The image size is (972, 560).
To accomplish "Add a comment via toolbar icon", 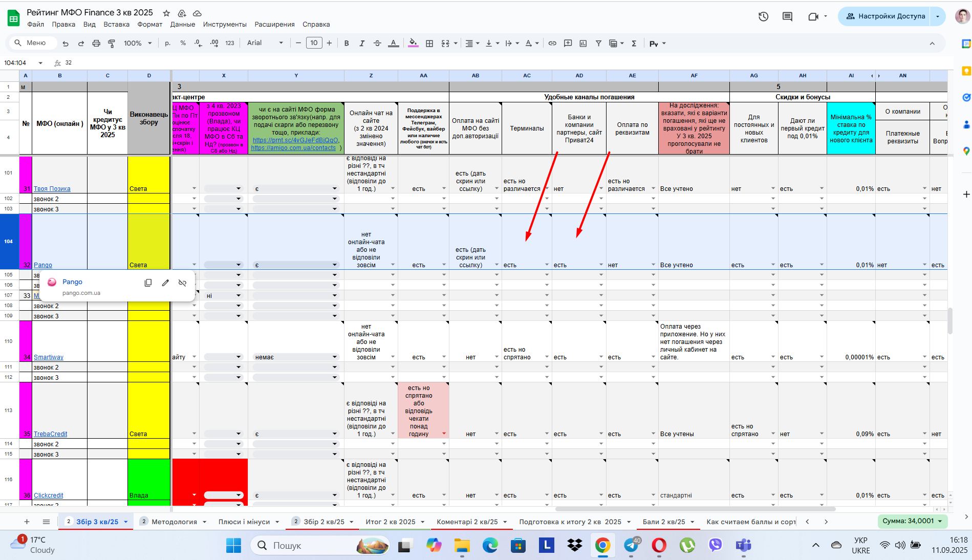I will click(x=568, y=44).
